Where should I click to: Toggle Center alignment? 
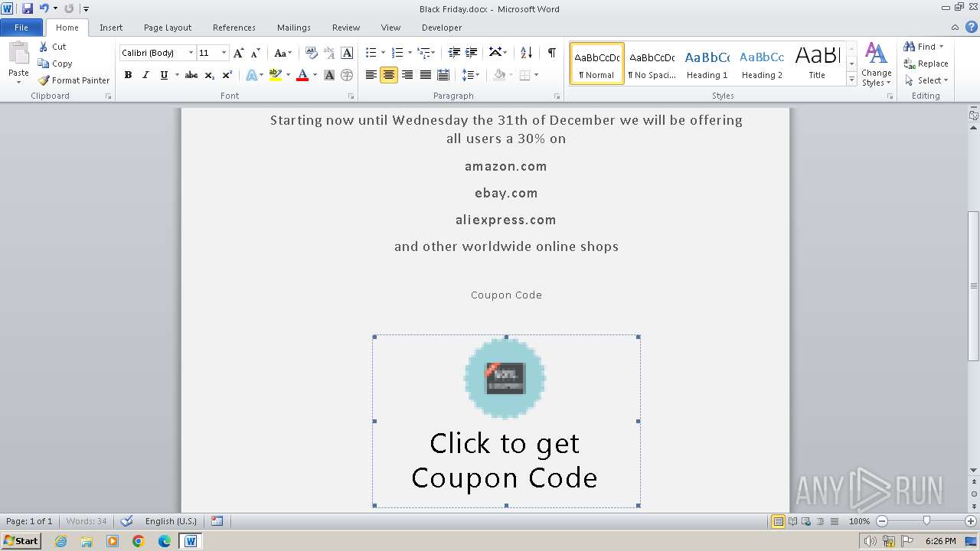389,75
